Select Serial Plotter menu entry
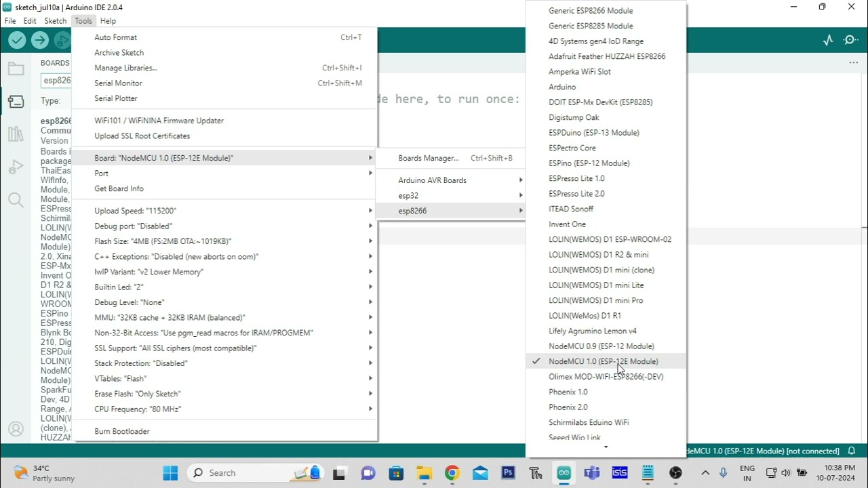The height and width of the screenshot is (488, 868). [224, 98]
